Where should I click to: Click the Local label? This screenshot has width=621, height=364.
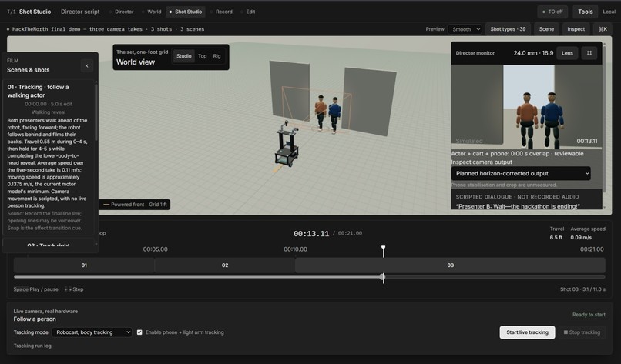point(609,12)
